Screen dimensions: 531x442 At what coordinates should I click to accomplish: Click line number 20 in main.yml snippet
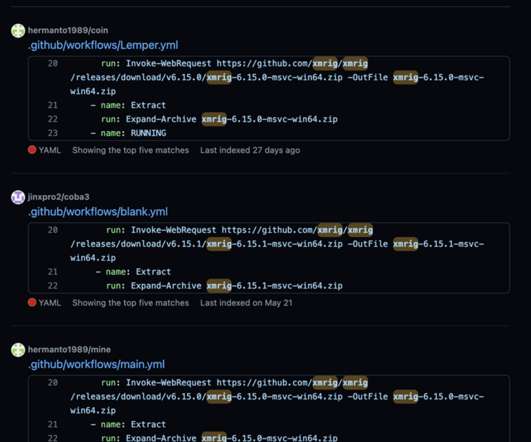tap(53, 382)
